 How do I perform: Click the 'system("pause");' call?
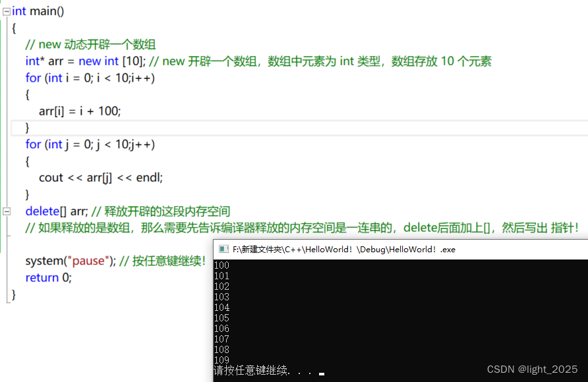click(71, 261)
